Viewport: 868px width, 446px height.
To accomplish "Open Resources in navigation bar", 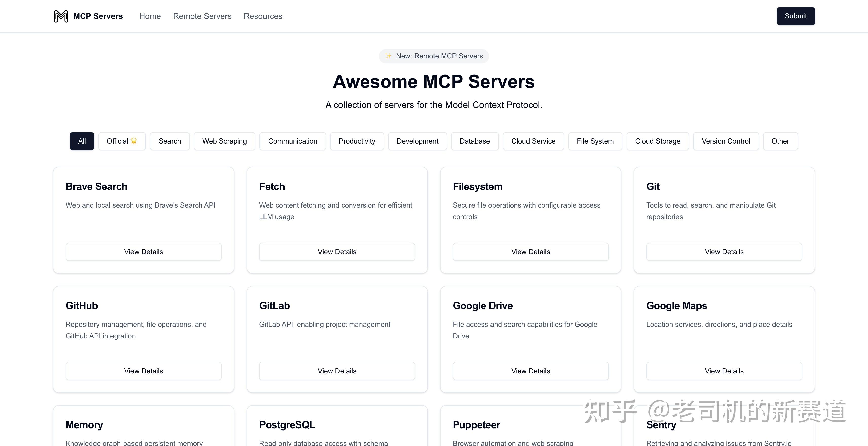I will (263, 16).
